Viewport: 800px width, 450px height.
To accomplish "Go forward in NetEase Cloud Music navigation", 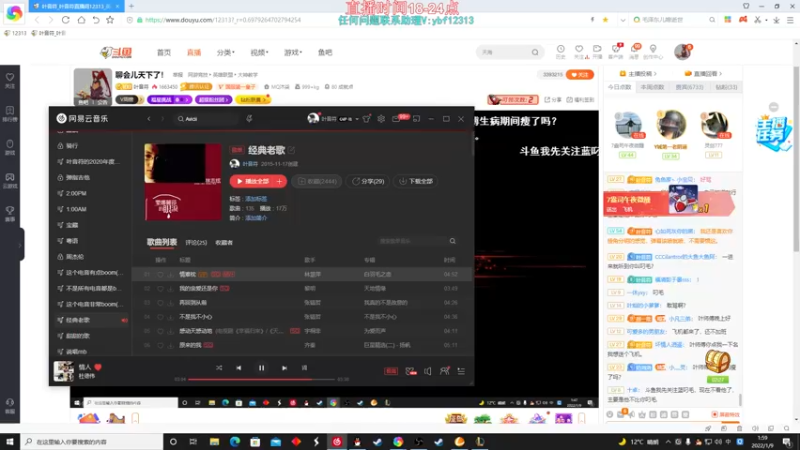I will [x=162, y=119].
